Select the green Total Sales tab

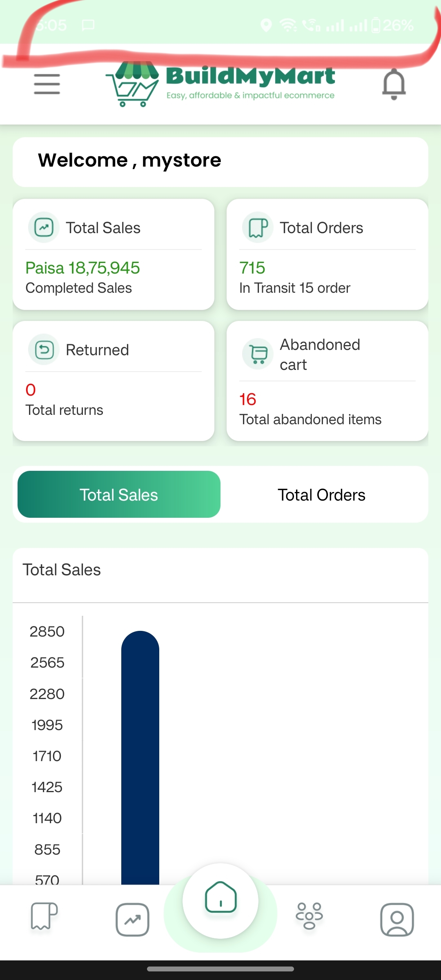click(119, 494)
